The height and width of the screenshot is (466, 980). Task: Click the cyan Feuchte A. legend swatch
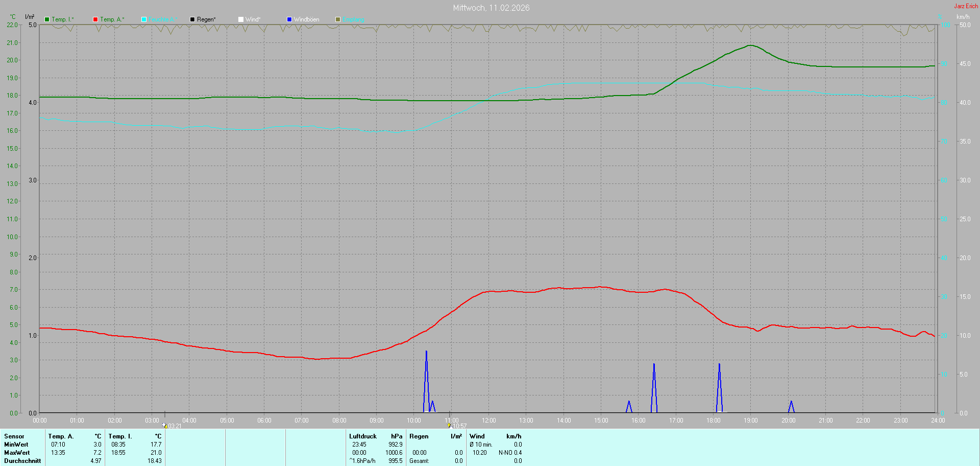click(144, 19)
